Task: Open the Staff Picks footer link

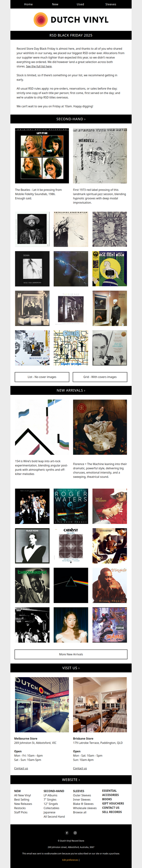Action: pyautogui.click(x=21, y=812)
